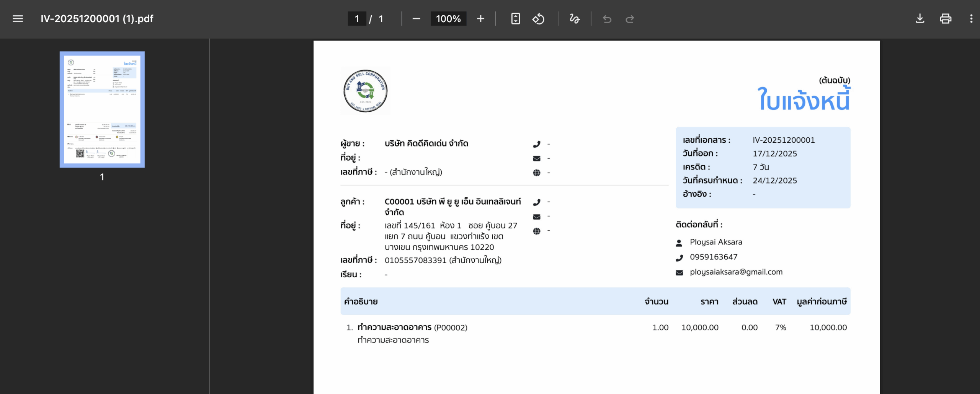Enable the annotation drawing mode
The image size is (980, 394).
coord(574,18)
